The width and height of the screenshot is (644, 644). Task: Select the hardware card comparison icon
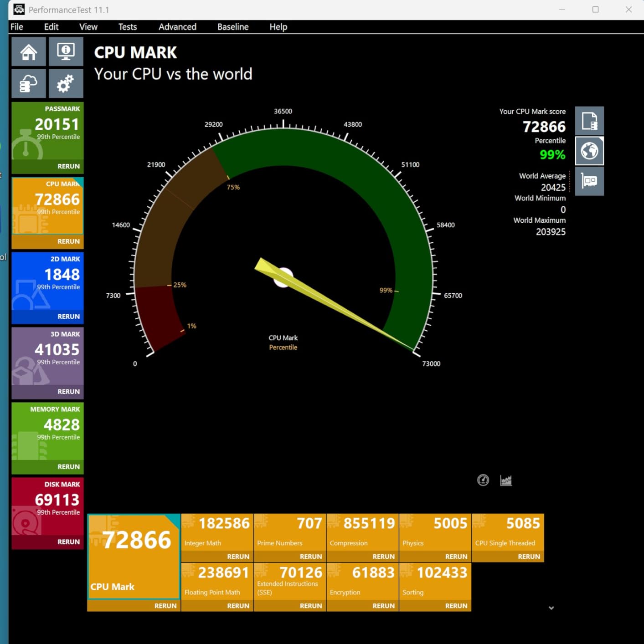click(x=589, y=181)
